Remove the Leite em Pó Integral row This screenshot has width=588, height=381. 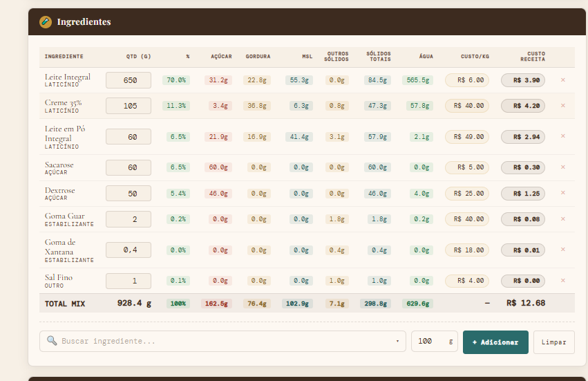pyautogui.click(x=562, y=136)
